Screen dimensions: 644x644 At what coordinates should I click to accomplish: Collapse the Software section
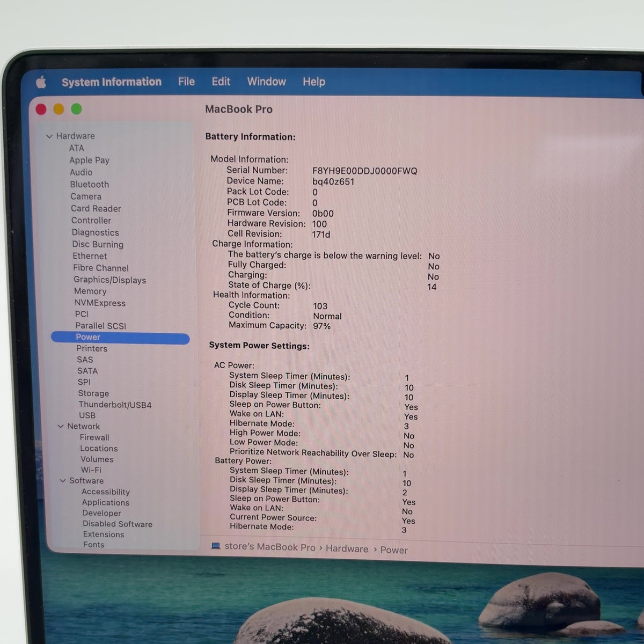(x=63, y=481)
